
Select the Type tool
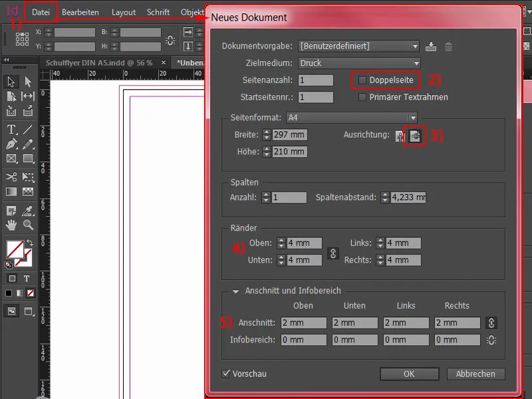11,129
